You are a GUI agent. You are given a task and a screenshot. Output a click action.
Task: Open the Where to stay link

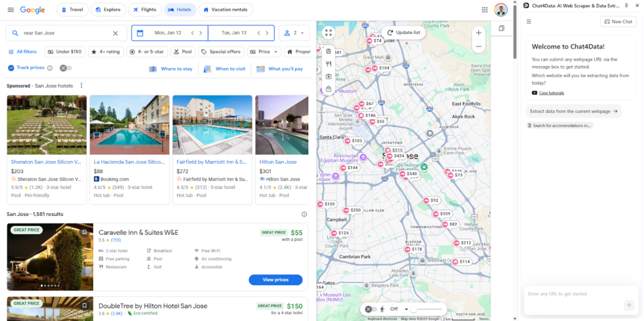171,69
